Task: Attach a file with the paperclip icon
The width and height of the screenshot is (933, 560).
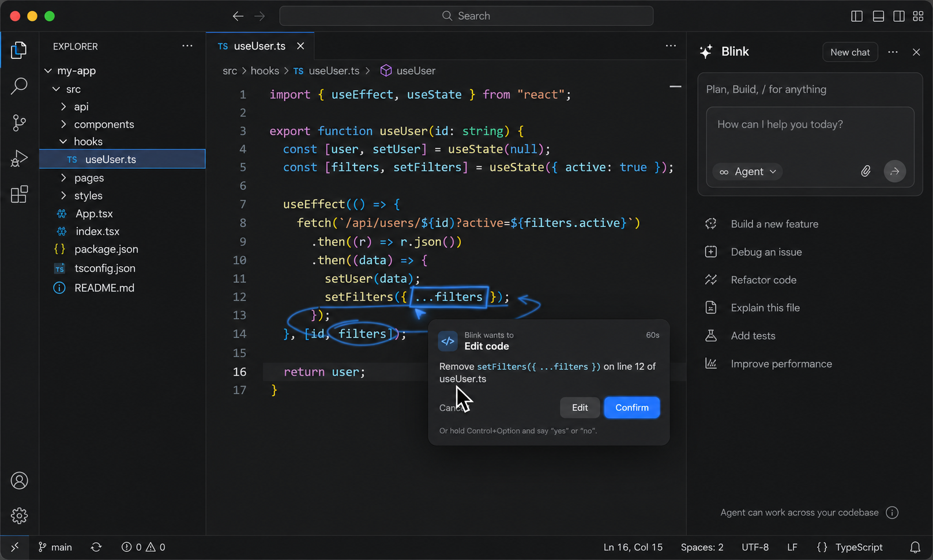Action: pyautogui.click(x=866, y=171)
